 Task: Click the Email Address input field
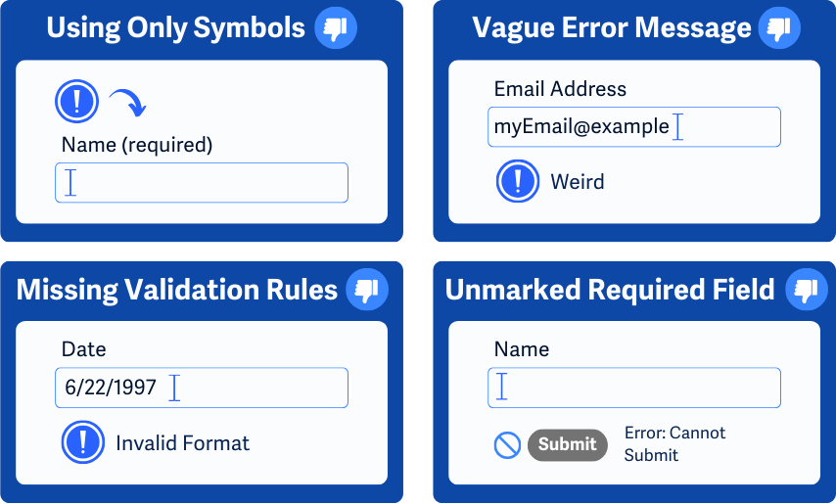[633, 127]
